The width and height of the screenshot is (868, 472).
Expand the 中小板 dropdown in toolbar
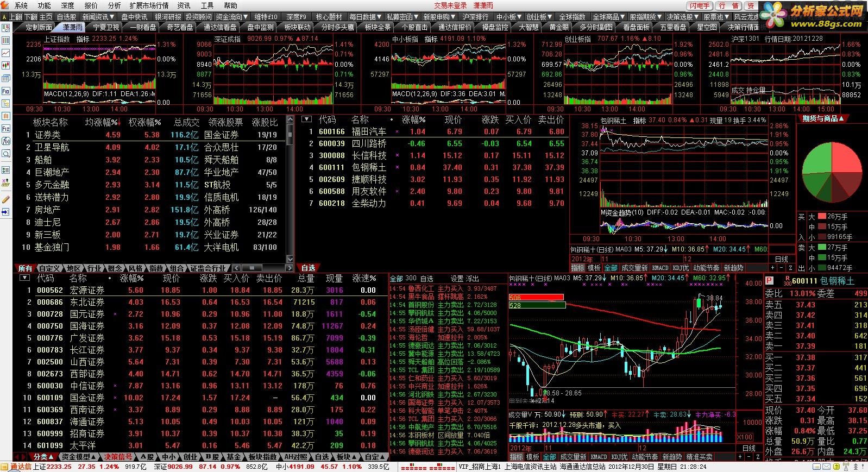click(508, 17)
